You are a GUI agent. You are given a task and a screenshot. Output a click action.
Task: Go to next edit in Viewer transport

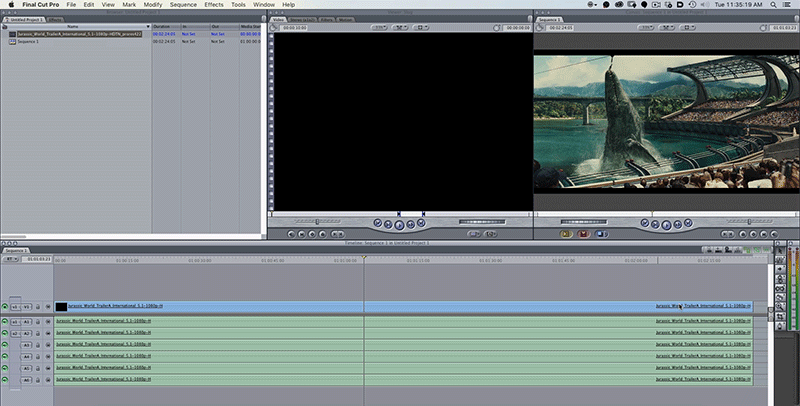421,223
